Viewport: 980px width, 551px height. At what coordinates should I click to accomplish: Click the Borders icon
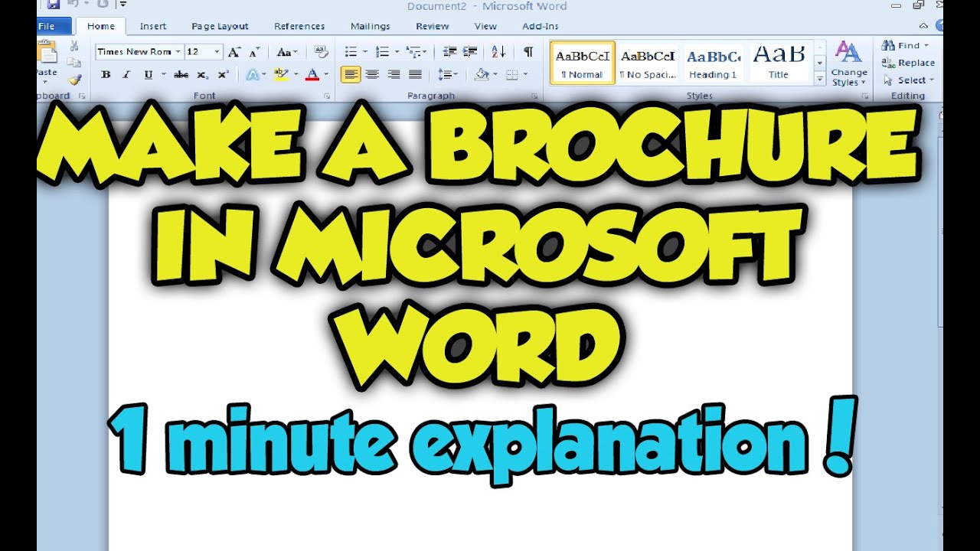pos(511,75)
